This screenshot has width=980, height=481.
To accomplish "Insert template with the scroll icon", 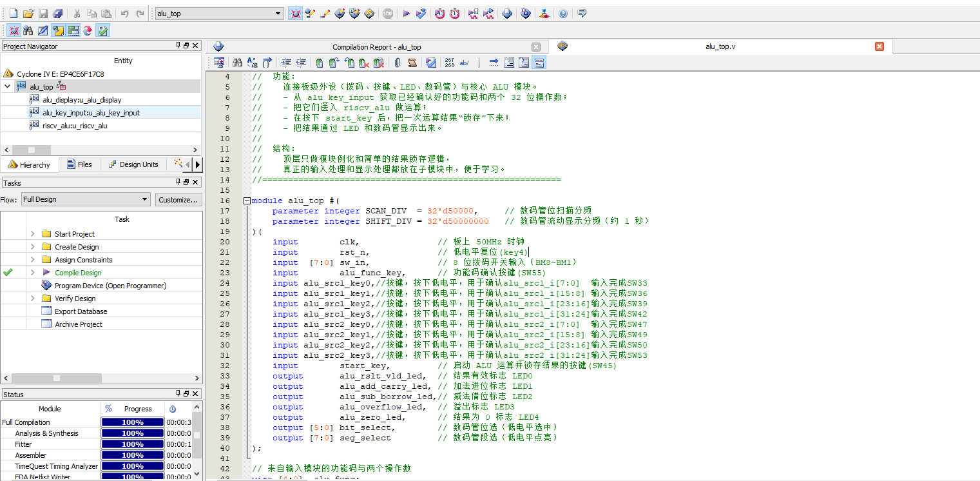I will [412, 63].
